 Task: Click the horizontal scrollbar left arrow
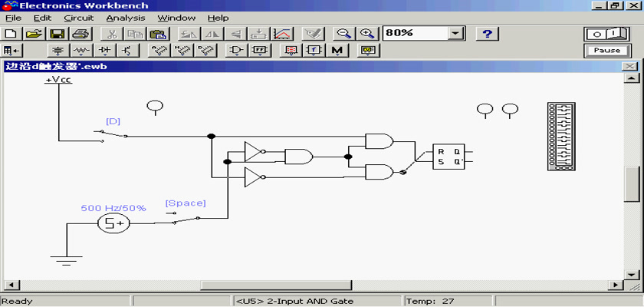(x=11, y=286)
